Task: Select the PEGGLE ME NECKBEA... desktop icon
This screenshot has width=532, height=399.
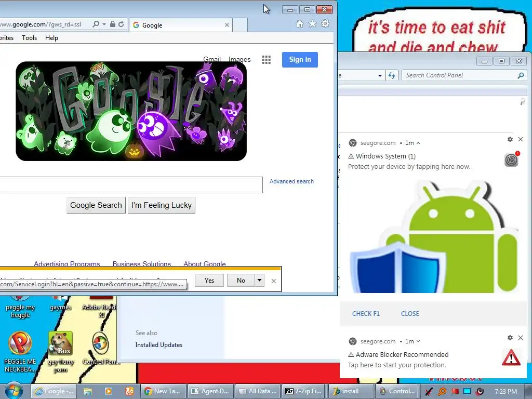Action: pos(20,352)
